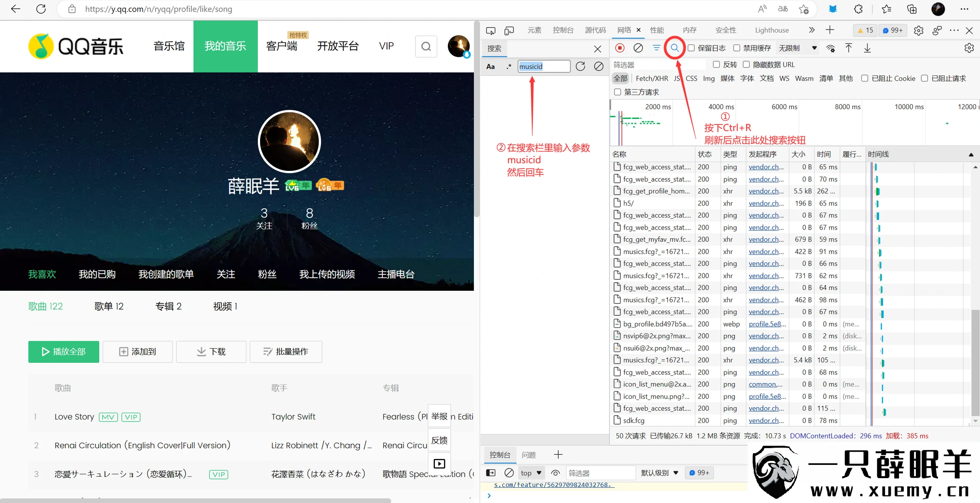Image resolution: width=980 pixels, height=503 pixels.
Task: Open the 默认级别 log level dropdown
Action: click(x=660, y=473)
